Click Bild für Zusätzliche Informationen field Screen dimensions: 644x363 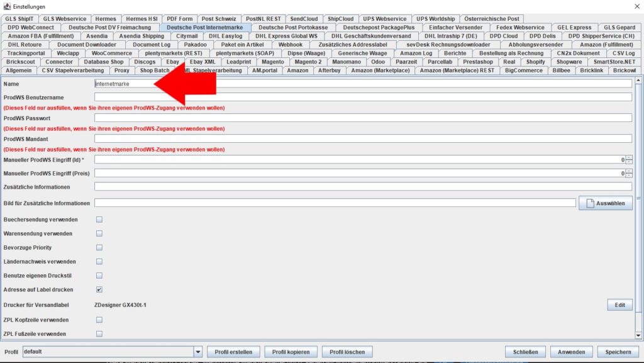[335, 203]
